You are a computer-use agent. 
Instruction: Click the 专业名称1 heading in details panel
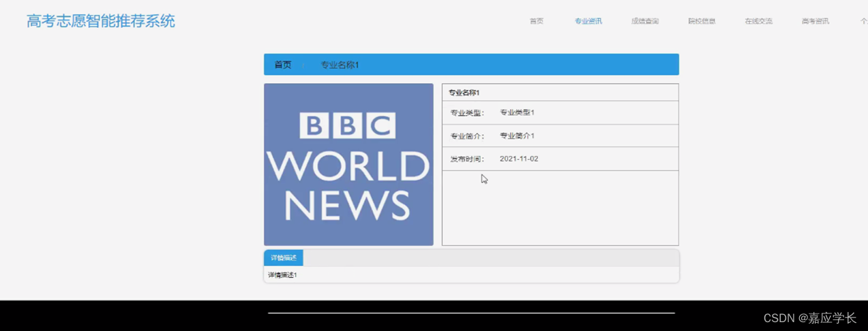pyautogui.click(x=464, y=93)
